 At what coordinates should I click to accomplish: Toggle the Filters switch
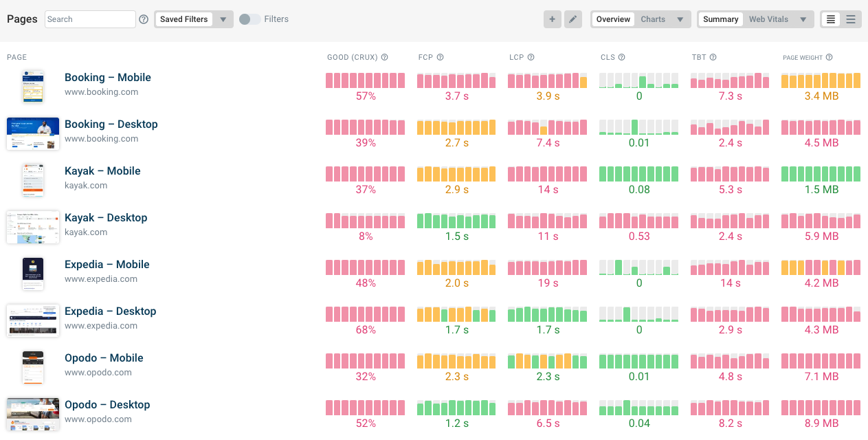(249, 19)
